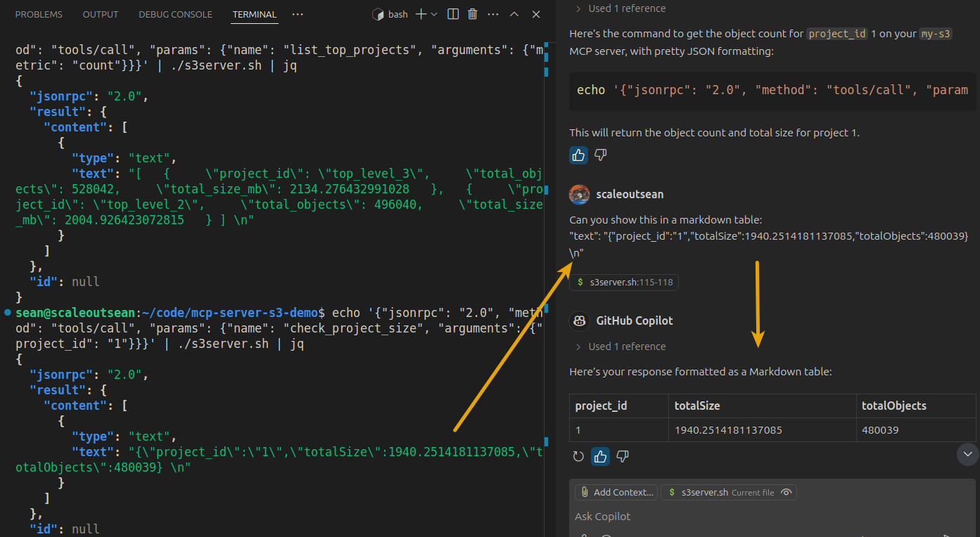Click the GitHub Copilot name heading
This screenshot has height=537, width=980.
click(635, 321)
